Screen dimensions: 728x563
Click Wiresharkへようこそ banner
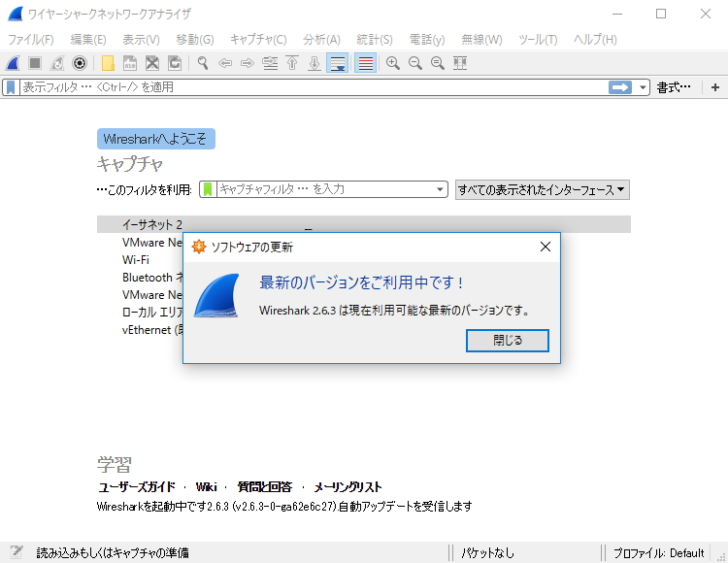point(156,139)
